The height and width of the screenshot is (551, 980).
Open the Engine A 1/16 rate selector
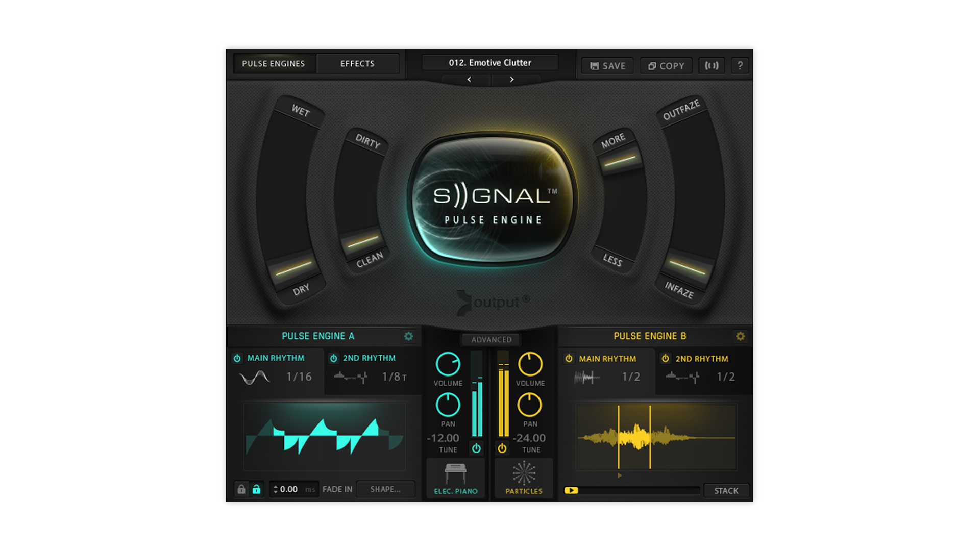(x=299, y=377)
